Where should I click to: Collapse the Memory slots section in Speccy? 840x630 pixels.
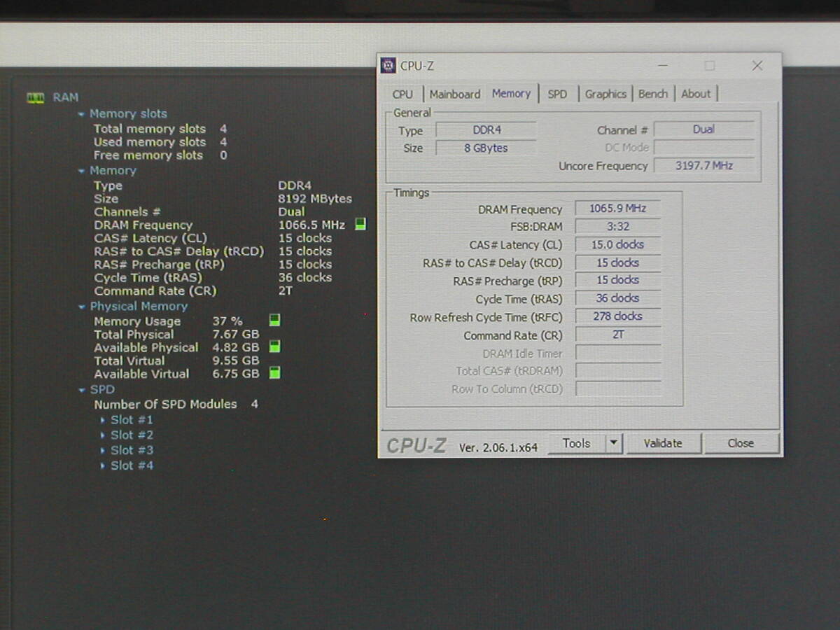(82, 114)
